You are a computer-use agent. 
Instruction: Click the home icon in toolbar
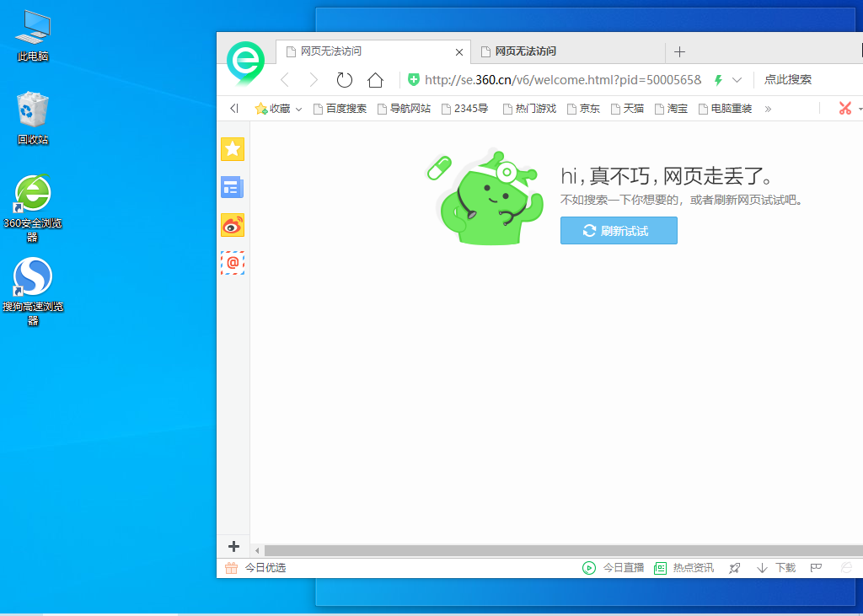(375, 79)
